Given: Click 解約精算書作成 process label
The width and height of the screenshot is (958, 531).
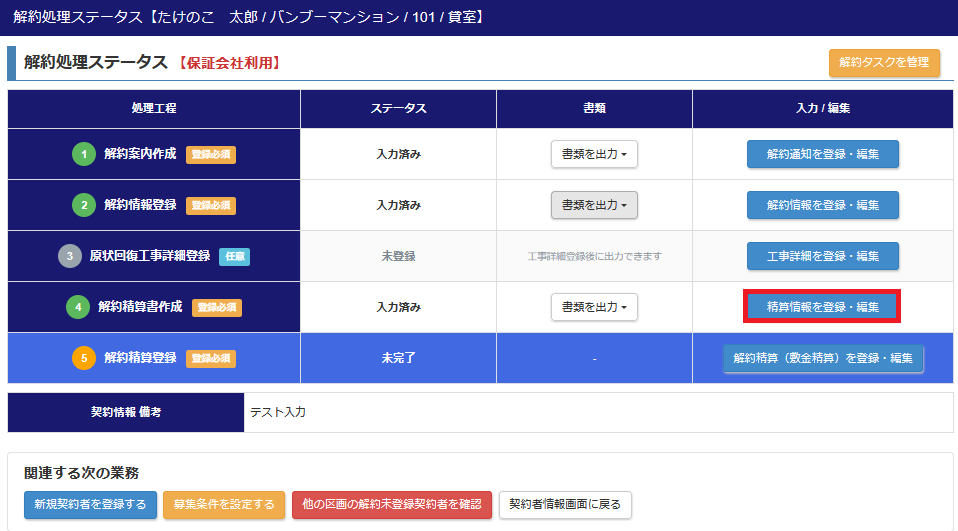Looking at the screenshot, I should coord(140,307).
